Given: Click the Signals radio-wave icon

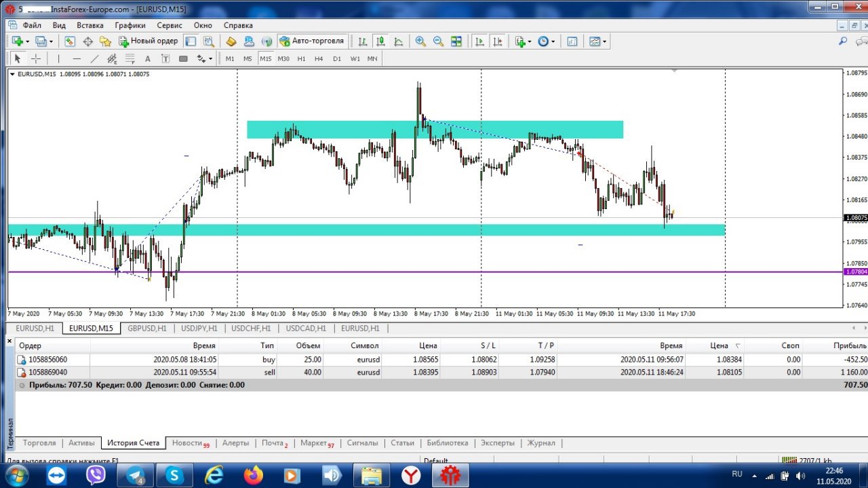Looking at the screenshot, I should coord(267,41).
